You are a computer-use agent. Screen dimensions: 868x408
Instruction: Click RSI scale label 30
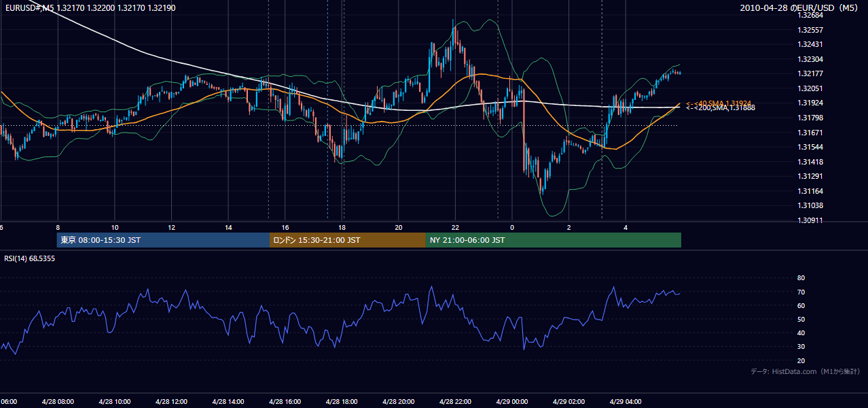coord(801,347)
